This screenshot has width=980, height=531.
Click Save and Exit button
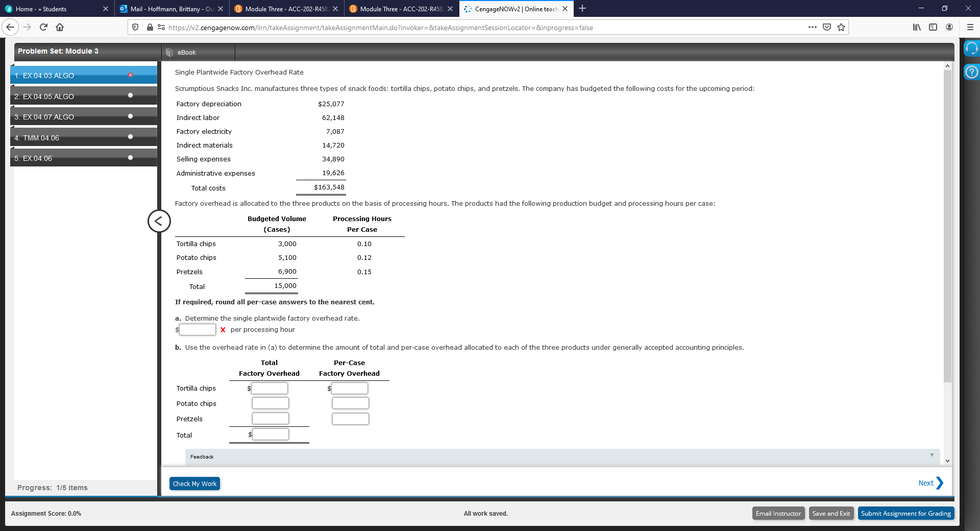pyautogui.click(x=831, y=513)
